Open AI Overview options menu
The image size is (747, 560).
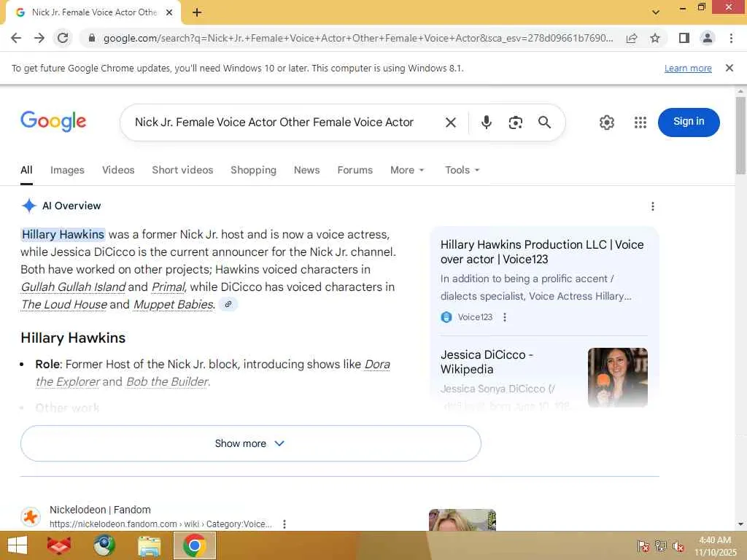point(653,206)
